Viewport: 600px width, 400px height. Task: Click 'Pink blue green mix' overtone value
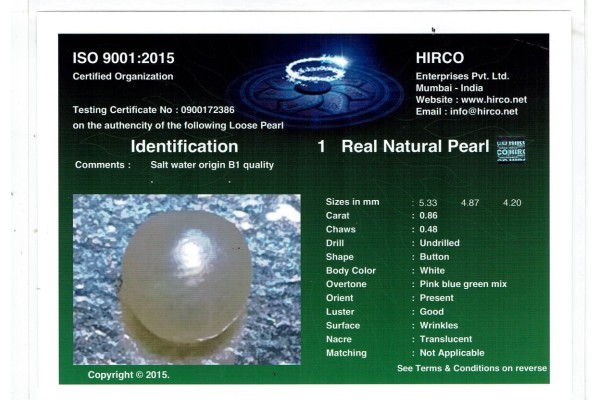[463, 284]
